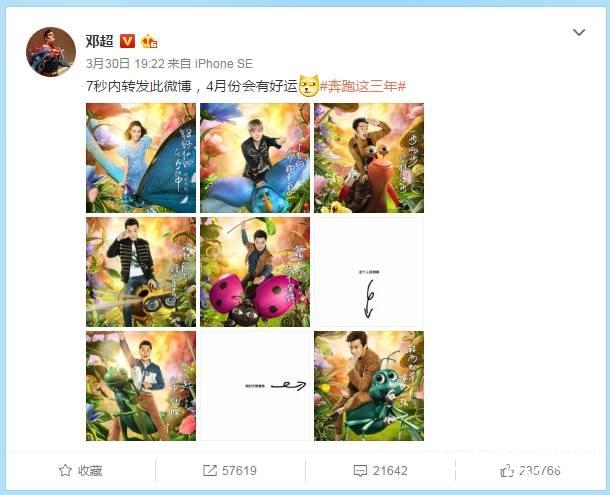Open the post options chevron menu
Viewport: 610px width, 495px height.
(579, 32)
